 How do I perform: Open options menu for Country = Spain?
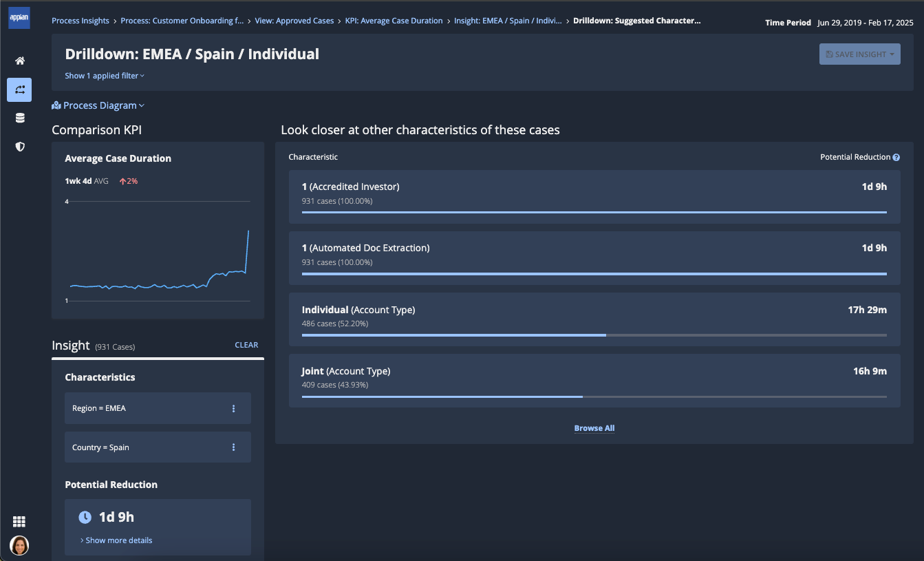pyautogui.click(x=233, y=447)
